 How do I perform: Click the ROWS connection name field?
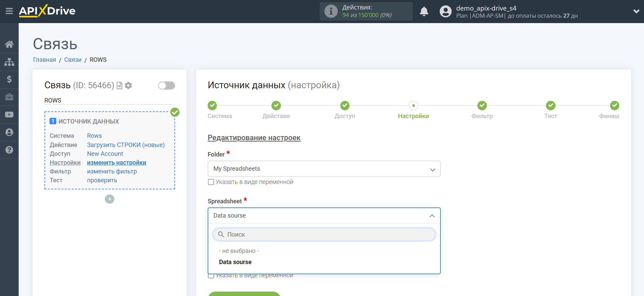click(110, 100)
